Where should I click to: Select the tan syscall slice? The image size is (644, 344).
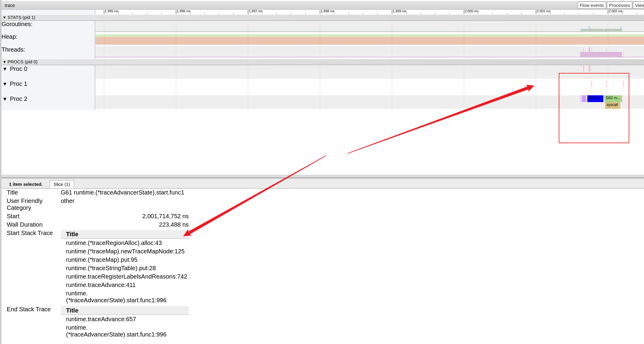612,105
